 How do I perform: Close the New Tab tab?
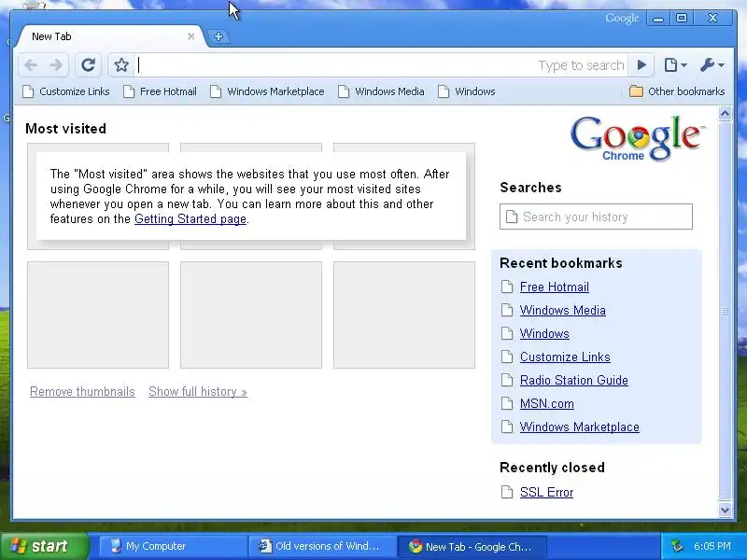[191, 36]
